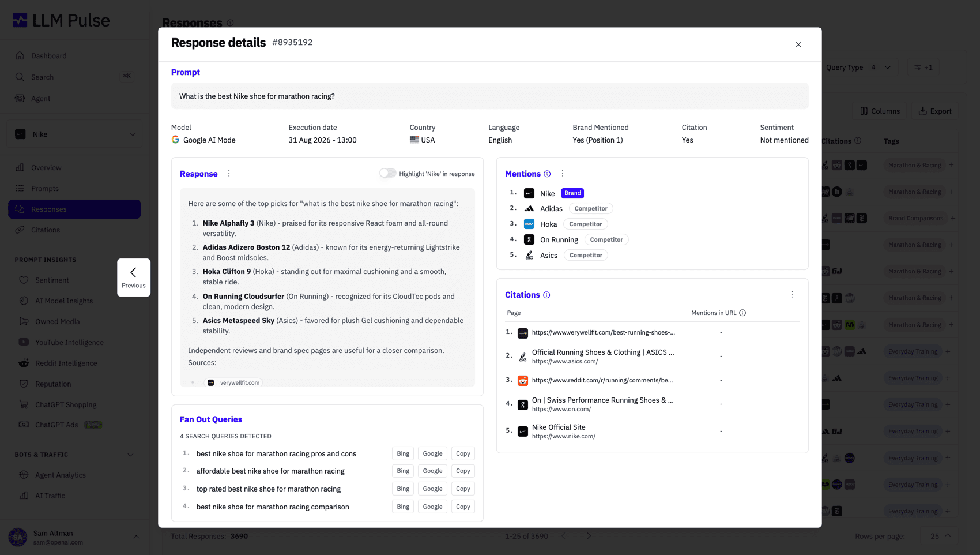
Task: Click the LLM Pulse logo
Action: click(61, 21)
